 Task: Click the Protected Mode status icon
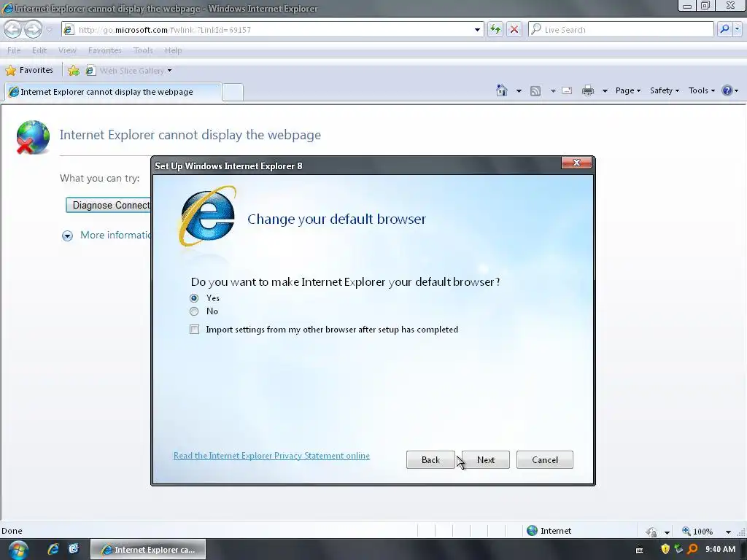[x=651, y=532]
